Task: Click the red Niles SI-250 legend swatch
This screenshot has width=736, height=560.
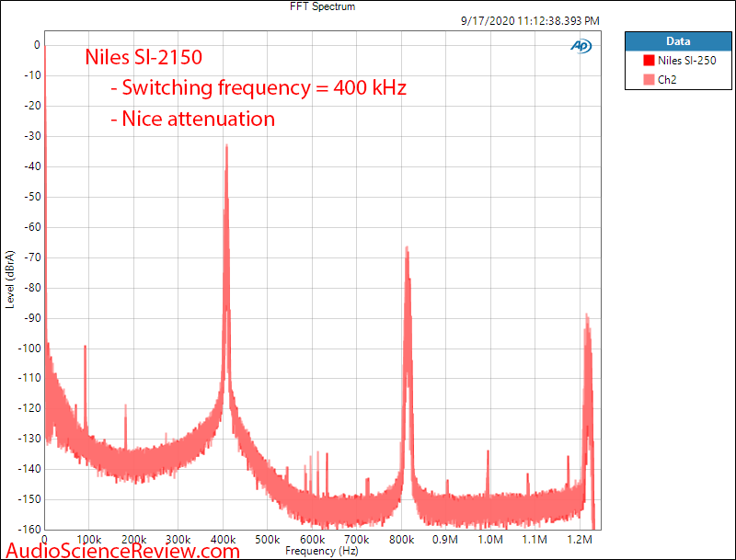Action: point(649,61)
